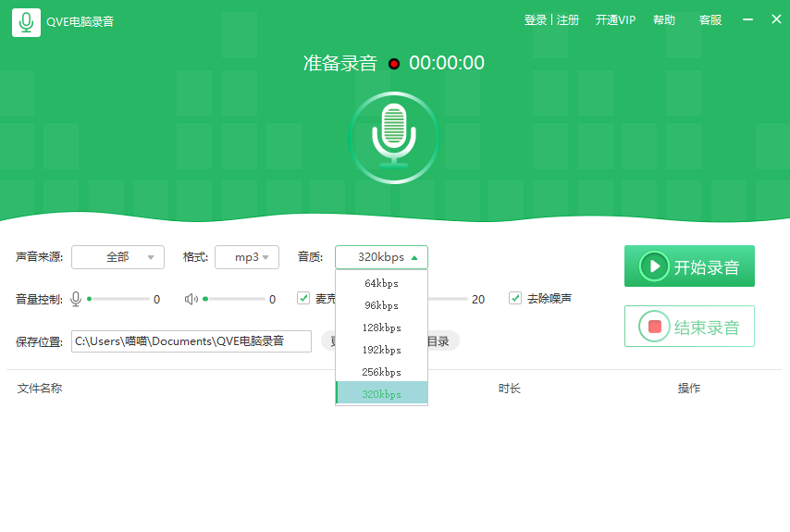This screenshot has width=790, height=532.
Task: Click the red recording indicator dot
Action: (x=394, y=64)
